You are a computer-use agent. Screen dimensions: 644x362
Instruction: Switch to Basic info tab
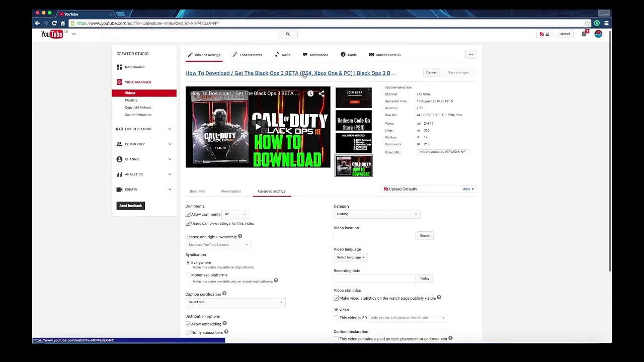(x=197, y=192)
